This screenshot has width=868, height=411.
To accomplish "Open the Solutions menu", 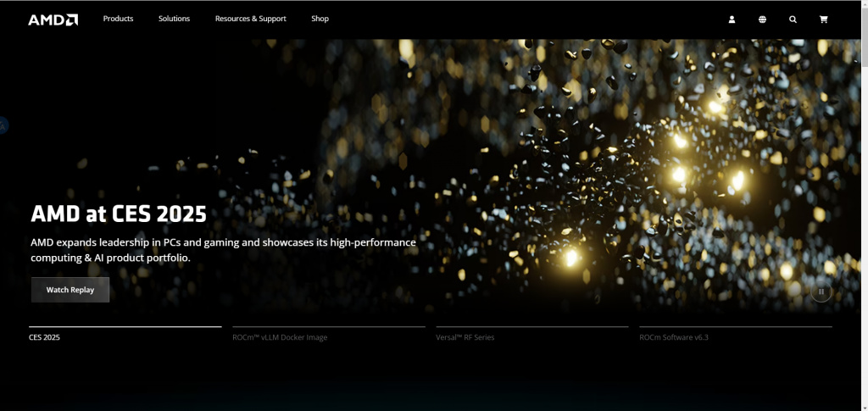I will click(174, 19).
